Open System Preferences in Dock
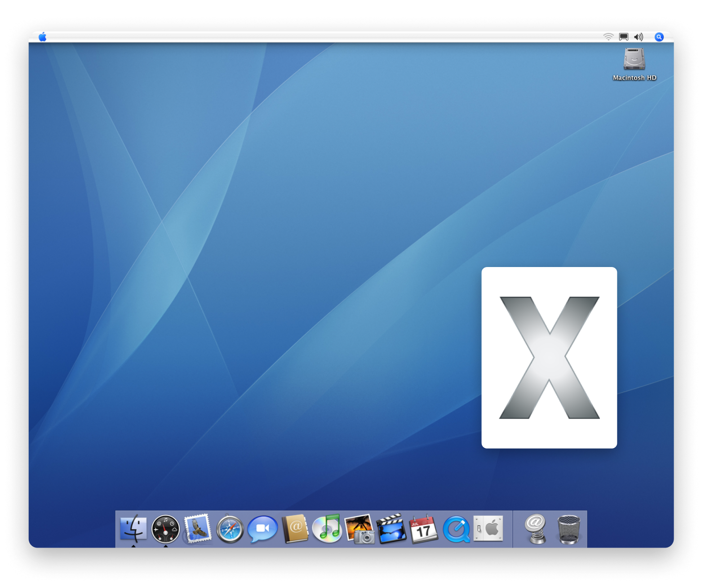 [488, 528]
